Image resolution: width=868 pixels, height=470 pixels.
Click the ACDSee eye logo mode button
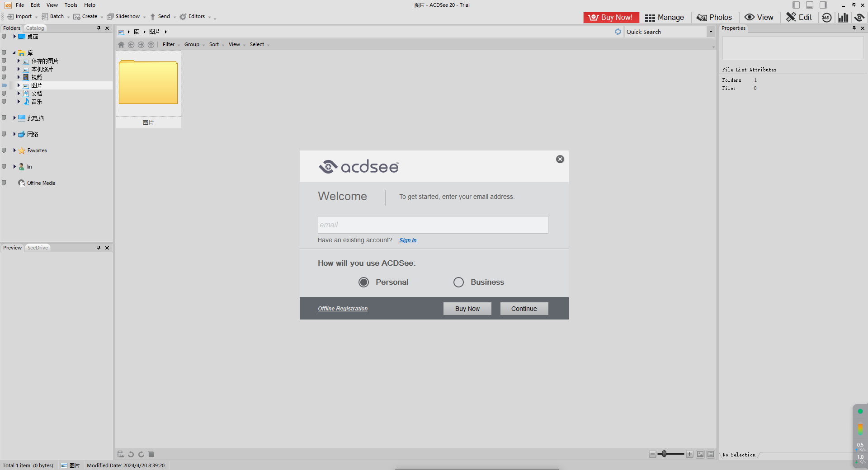tap(859, 18)
